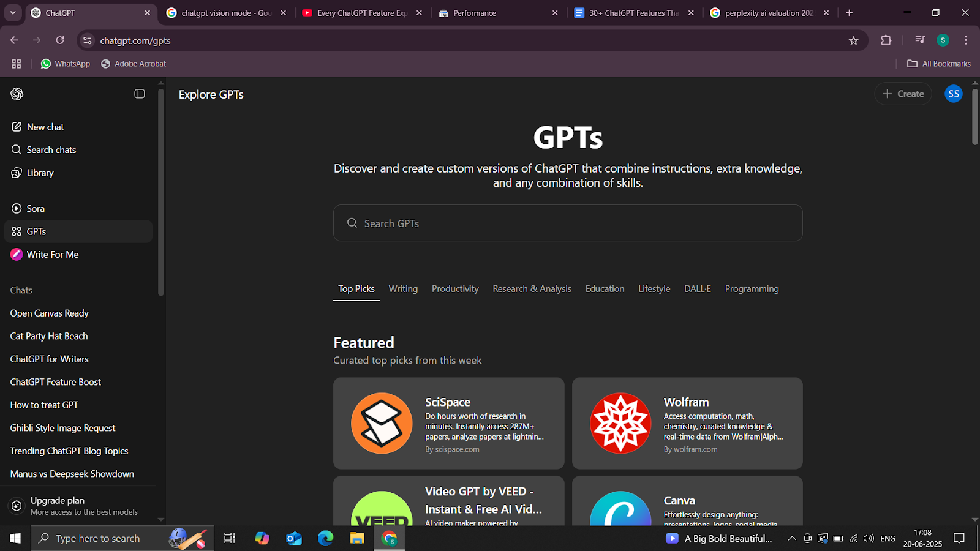Viewport: 980px width, 551px height.
Task: Open the tab search dropdown arrow
Action: click(12, 12)
